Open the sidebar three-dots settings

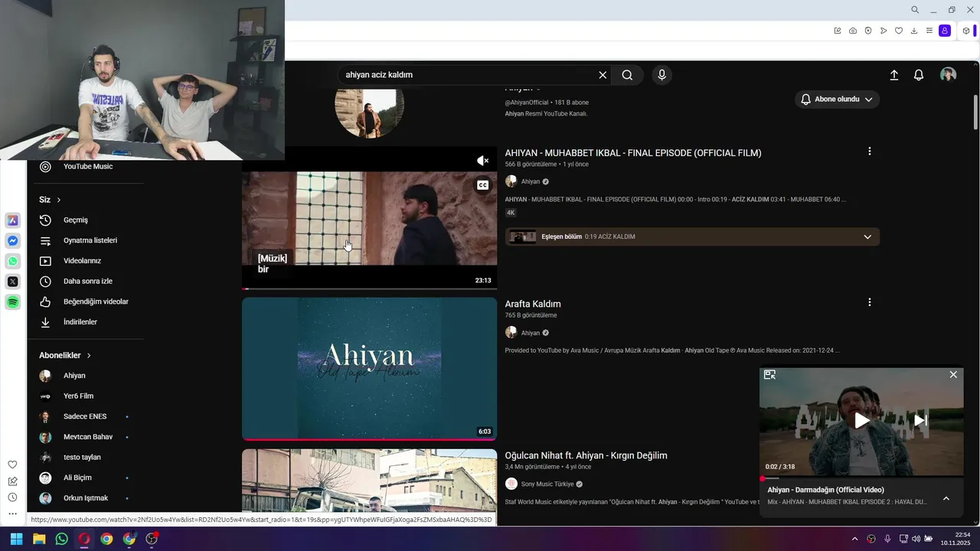(x=12, y=514)
